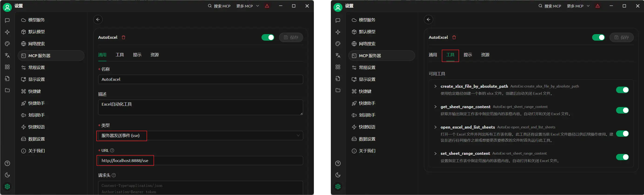Click the sparkle agents icon in left window
This screenshot has width=644, height=195.
(7, 32)
